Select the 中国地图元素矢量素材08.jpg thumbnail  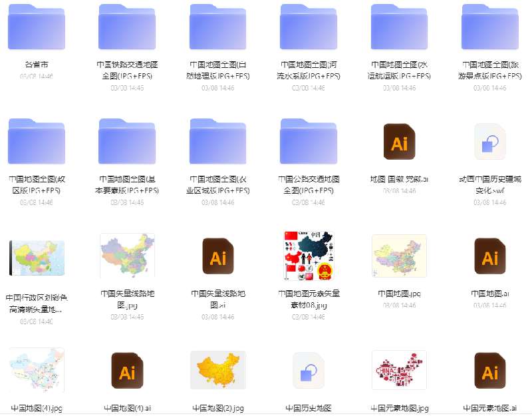[308, 255]
